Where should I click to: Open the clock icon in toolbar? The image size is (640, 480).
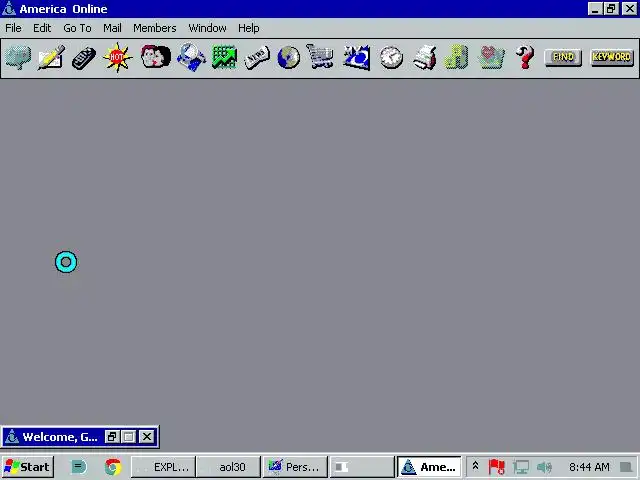pos(391,58)
